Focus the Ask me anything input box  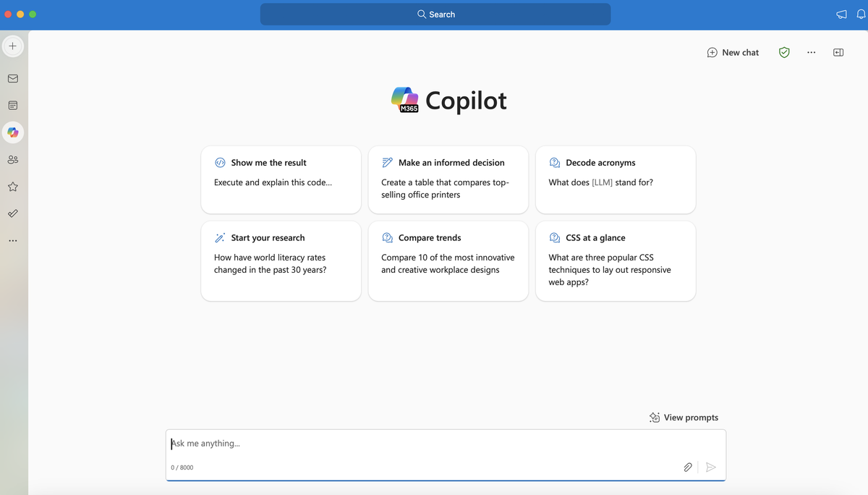[446, 455]
